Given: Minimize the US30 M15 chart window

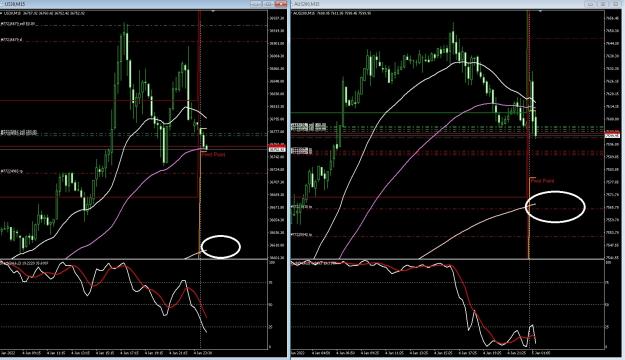Looking at the screenshot, I should [x=256, y=4].
